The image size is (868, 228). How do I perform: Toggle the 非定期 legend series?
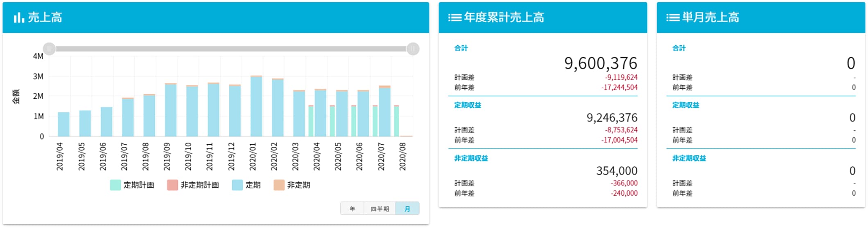(292, 185)
